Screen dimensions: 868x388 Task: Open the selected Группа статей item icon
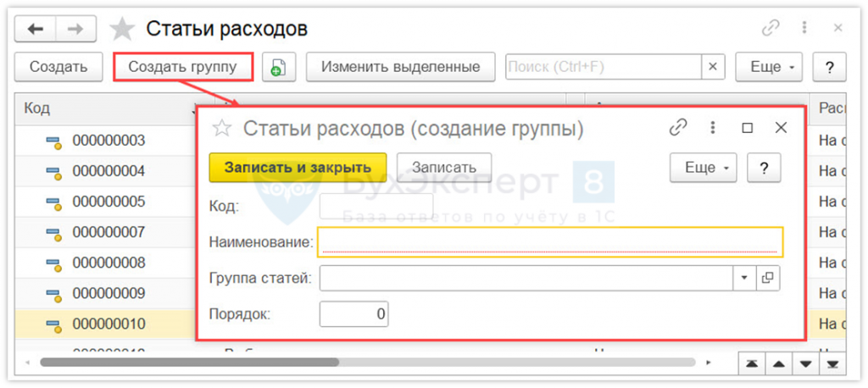[x=767, y=278]
